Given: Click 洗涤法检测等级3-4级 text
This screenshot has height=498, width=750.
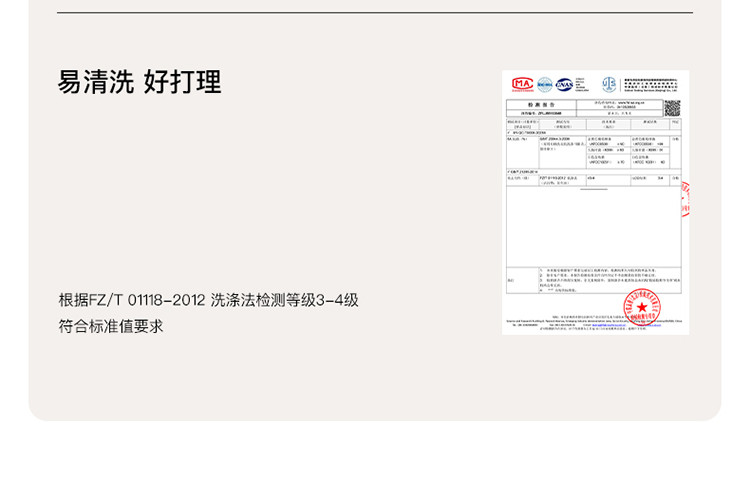Looking at the screenshot, I should pyautogui.click(x=285, y=299).
